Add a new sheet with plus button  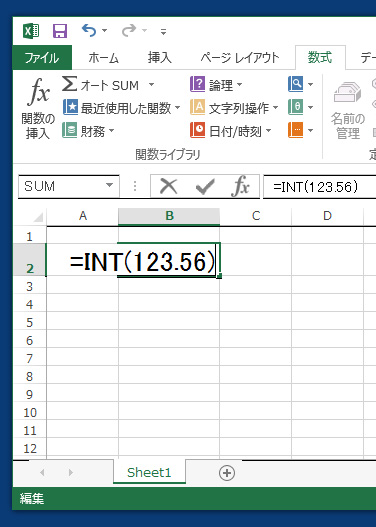click(227, 473)
